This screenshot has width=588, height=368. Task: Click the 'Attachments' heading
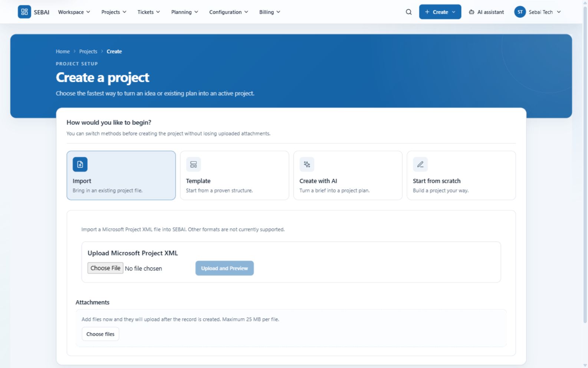click(x=92, y=302)
